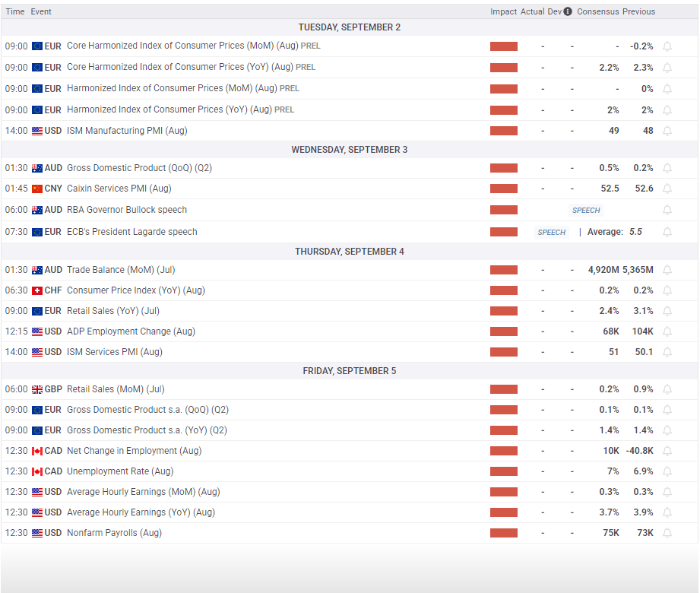
Task: Click the Swiss flag on CHF CPI row
Action: [x=37, y=290]
